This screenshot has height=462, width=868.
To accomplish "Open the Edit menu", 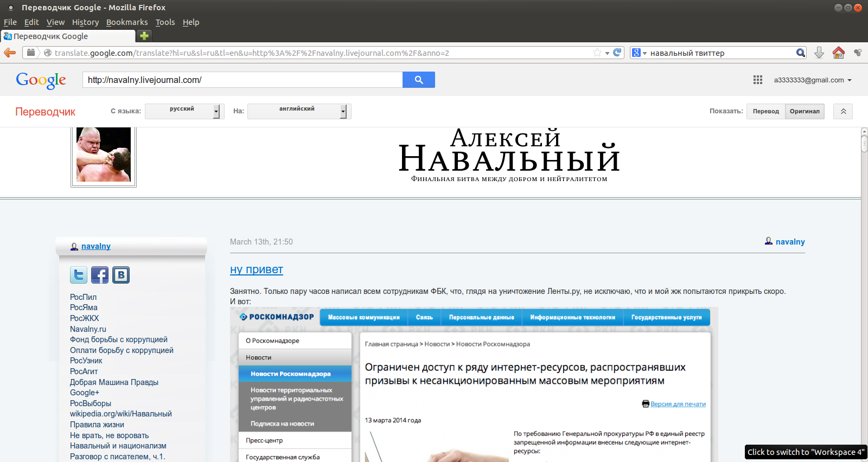I will click(x=31, y=22).
